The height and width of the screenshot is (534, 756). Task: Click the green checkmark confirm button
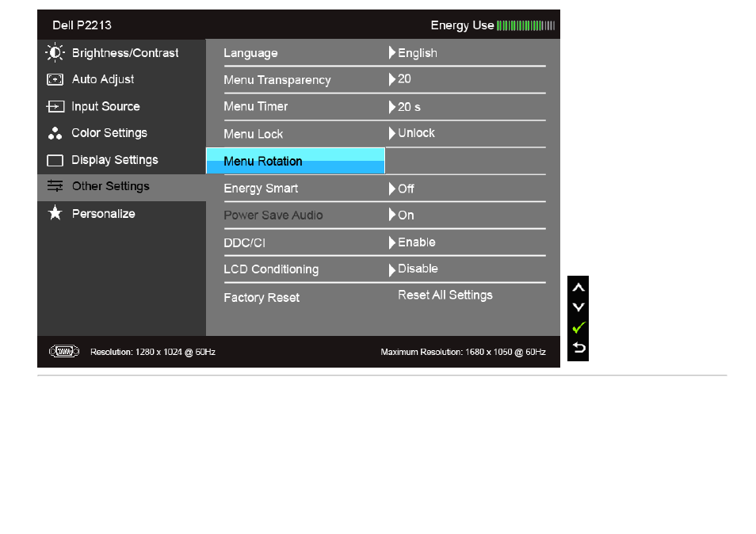pos(578,328)
